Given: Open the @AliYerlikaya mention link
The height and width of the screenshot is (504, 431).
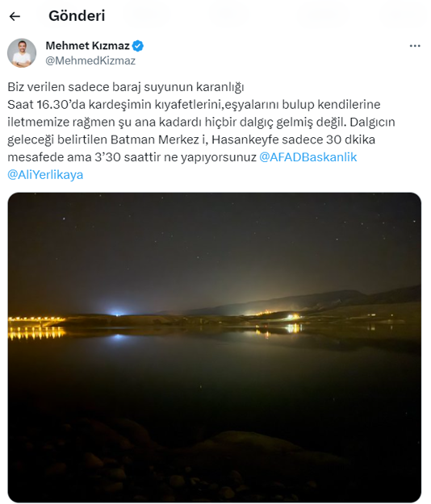Looking at the screenshot, I should [45, 175].
